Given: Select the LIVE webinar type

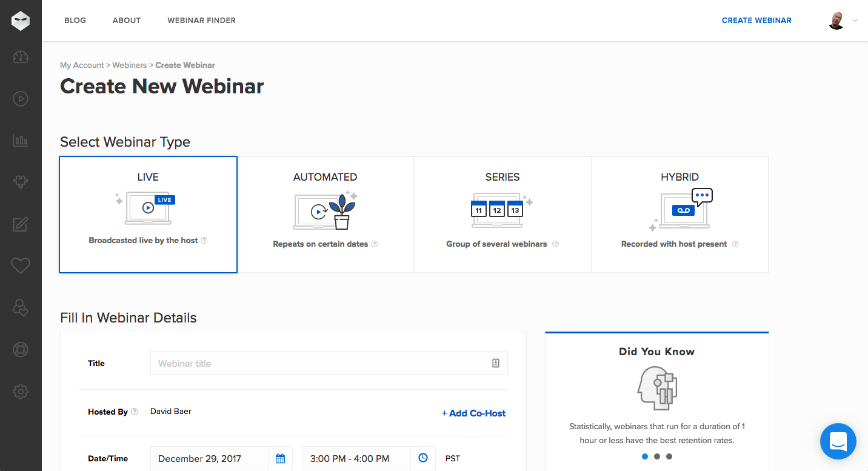Looking at the screenshot, I should (x=148, y=215).
